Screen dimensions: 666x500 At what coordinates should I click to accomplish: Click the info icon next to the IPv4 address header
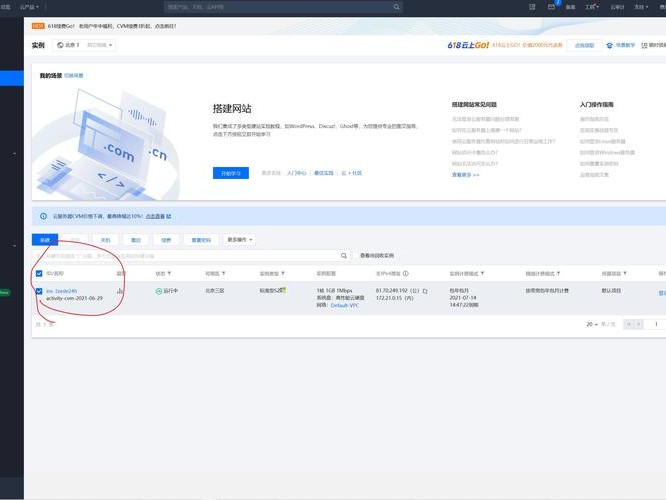click(406, 274)
